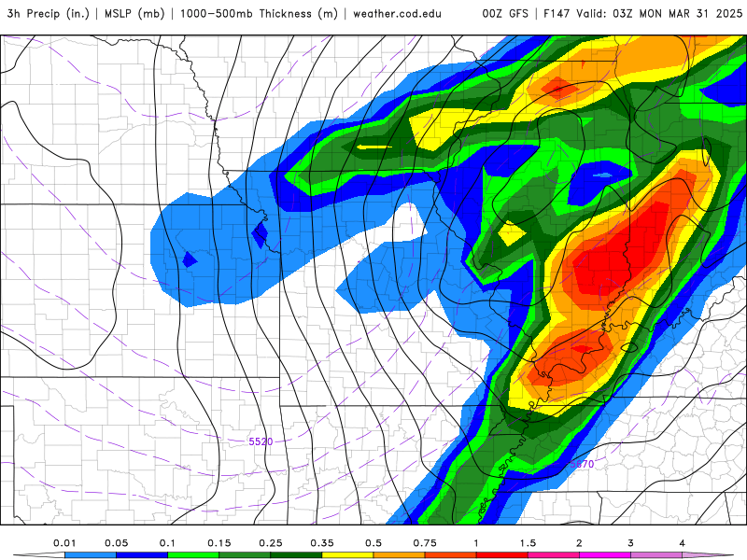The width and height of the screenshot is (747, 560).
Task: Click the bright green legend swatch after 0.1
Action: (x=193, y=555)
